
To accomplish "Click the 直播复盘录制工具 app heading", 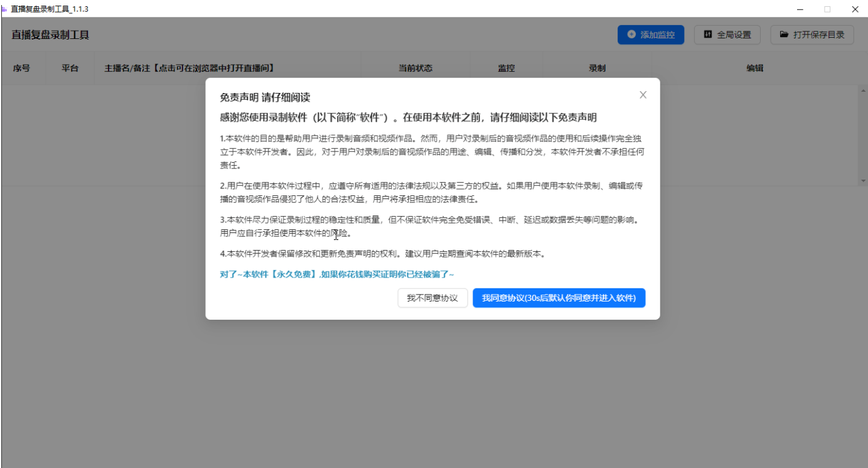I will pos(50,35).
